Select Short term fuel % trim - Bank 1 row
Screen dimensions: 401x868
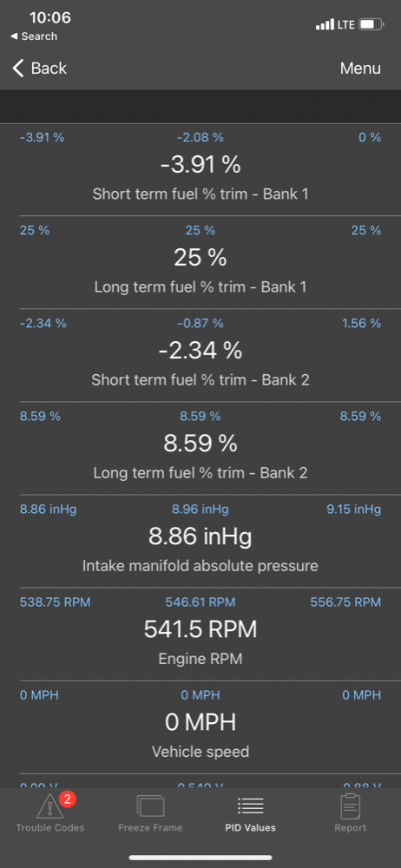tap(200, 169)
